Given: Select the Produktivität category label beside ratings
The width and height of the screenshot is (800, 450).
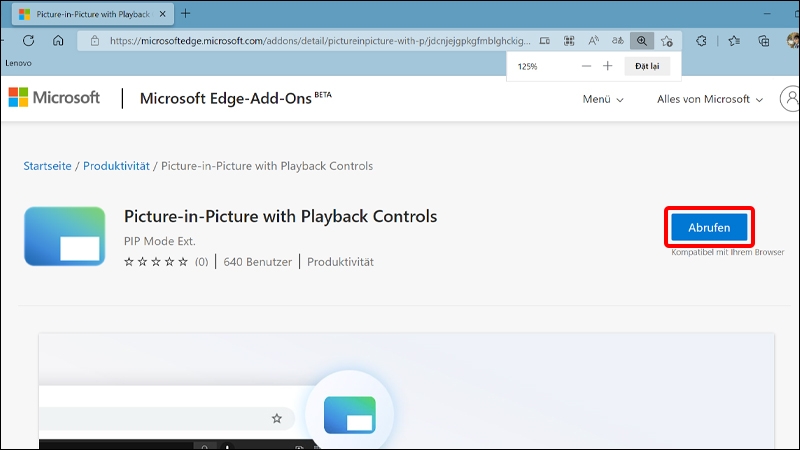Looking at the screenshot, I should click(340, 262).
